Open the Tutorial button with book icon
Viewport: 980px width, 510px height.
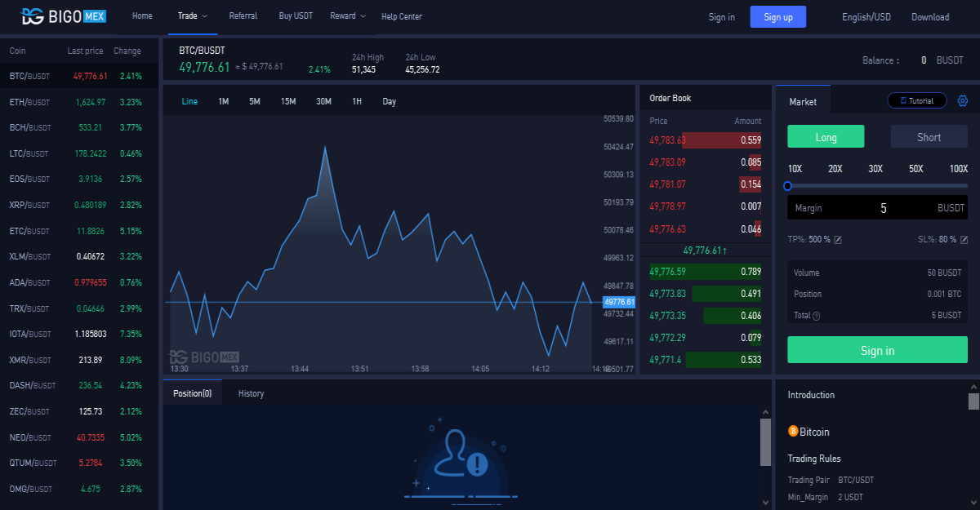[x=916, y=100]
